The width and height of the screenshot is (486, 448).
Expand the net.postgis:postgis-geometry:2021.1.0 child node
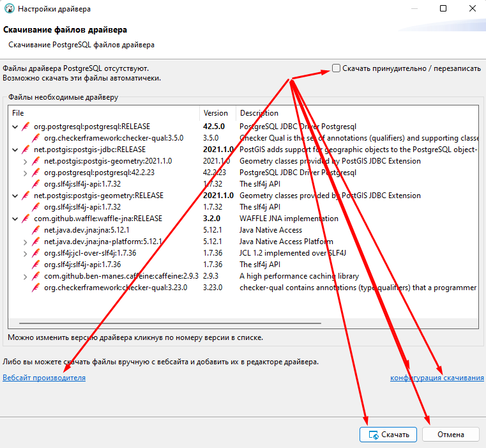pyautogui.click(x=25, y=161)
